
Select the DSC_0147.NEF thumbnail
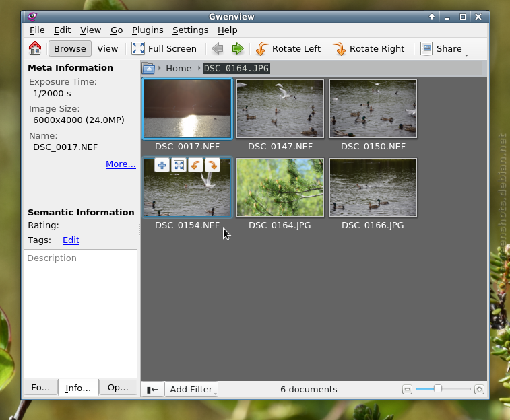(280, 108)
